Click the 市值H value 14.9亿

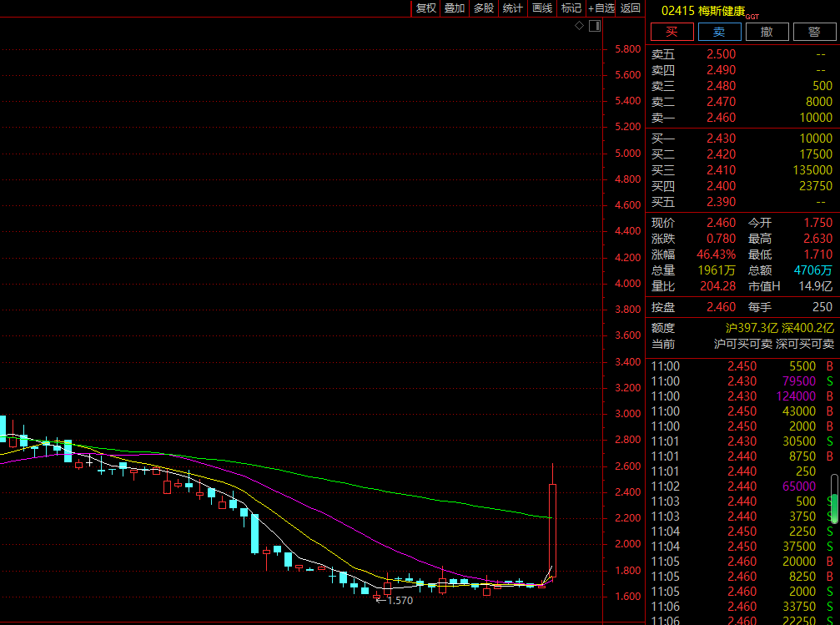pyautogui.click(x=815, y=286)
